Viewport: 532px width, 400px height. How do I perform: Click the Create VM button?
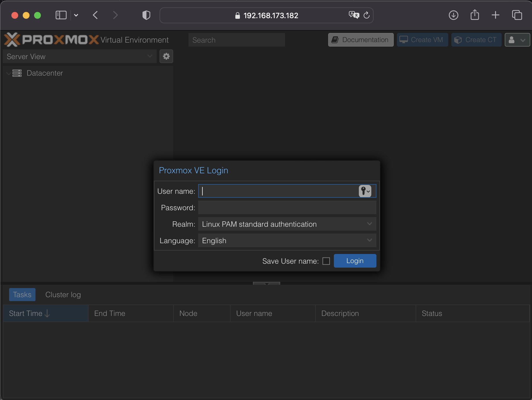[x=422, y=40]
